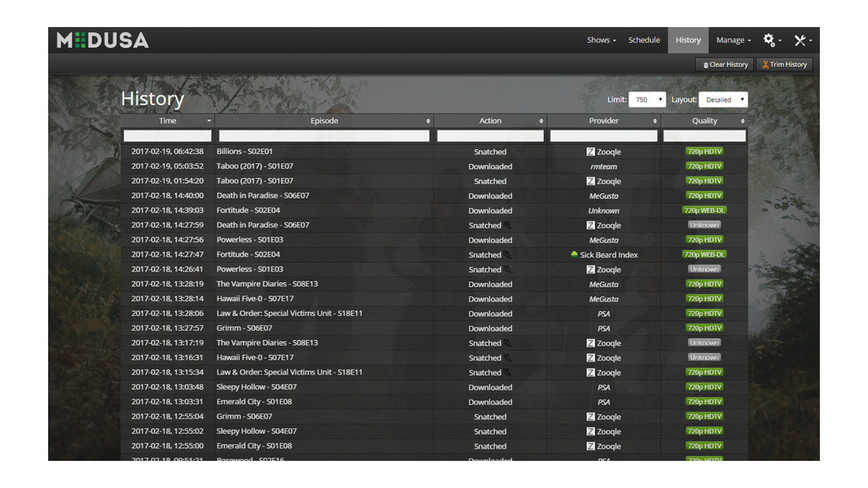Click the Trim History button
This screenshot has height=488, width=868.
784,64
